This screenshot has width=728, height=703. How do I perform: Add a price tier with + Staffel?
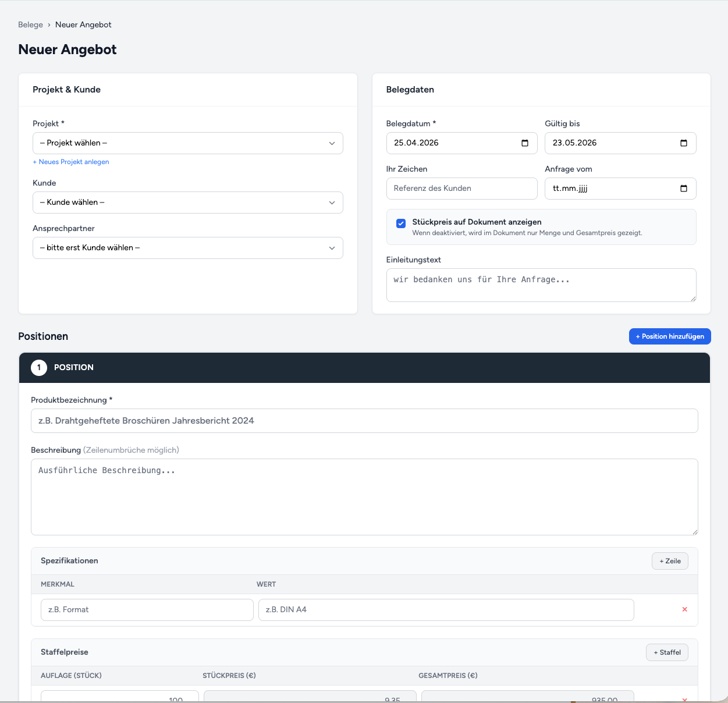click(x=667, y=652)
